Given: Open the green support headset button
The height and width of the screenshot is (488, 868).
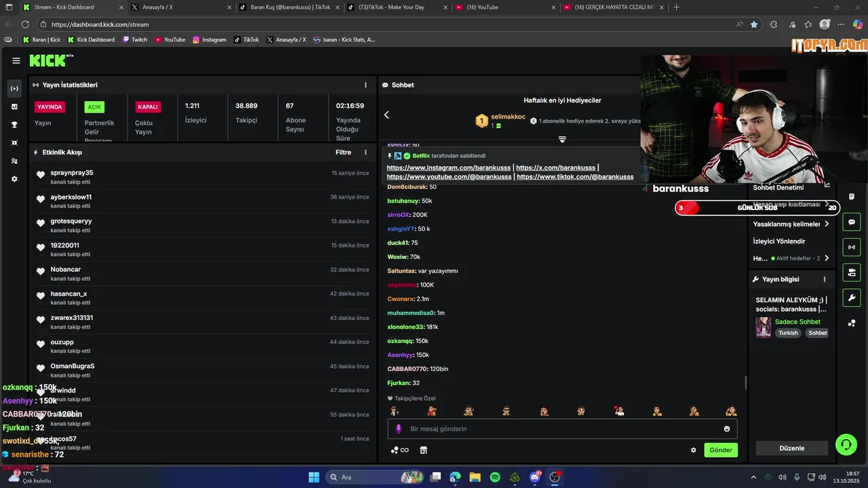Looking at the screenshot, I should [x=846, y=445].
